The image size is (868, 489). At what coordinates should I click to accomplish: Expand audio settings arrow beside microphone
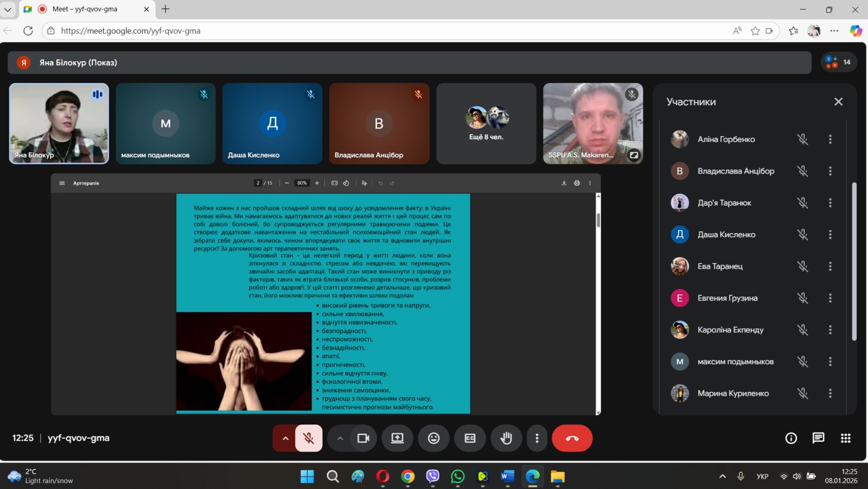[285, 438]
